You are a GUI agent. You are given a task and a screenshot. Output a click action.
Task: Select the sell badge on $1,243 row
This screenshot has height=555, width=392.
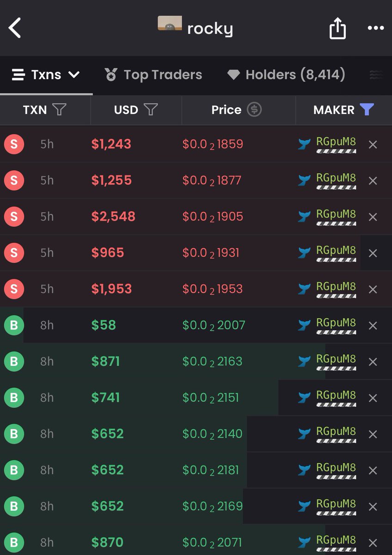14,144
